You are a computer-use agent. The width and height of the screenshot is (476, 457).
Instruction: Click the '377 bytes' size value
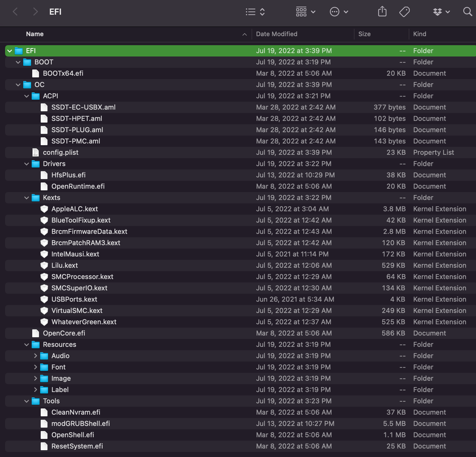390,107
